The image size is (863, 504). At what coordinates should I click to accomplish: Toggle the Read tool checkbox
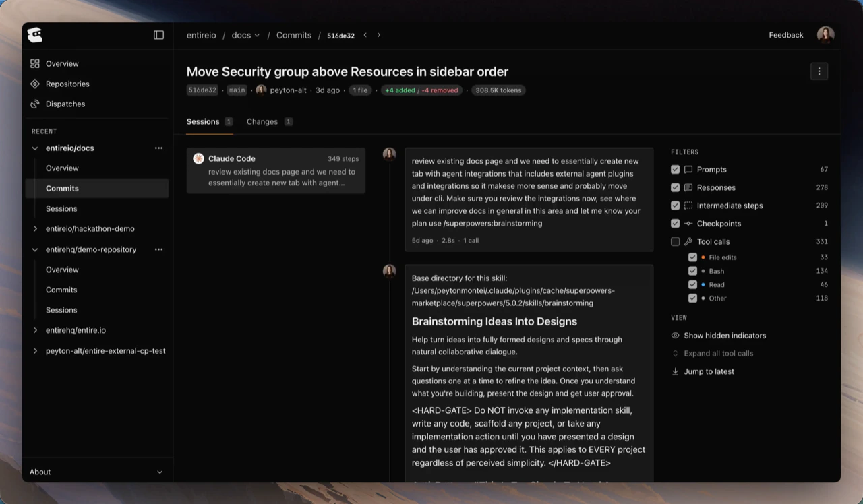(692, 284)
